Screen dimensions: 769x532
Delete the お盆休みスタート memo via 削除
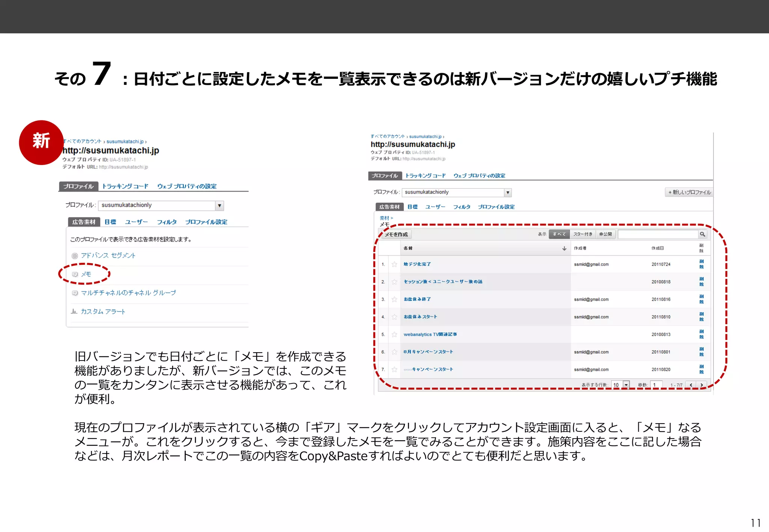pyautogui.click(x=701, y=317)
